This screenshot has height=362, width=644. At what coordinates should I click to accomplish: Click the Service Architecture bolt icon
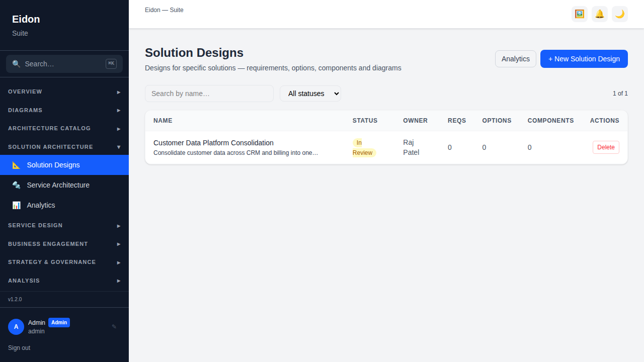(x=17, y=185)
